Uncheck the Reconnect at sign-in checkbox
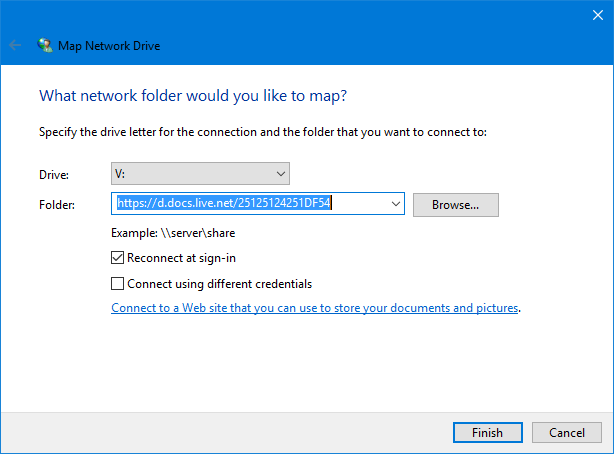614x454 pixels. (117, 258)
